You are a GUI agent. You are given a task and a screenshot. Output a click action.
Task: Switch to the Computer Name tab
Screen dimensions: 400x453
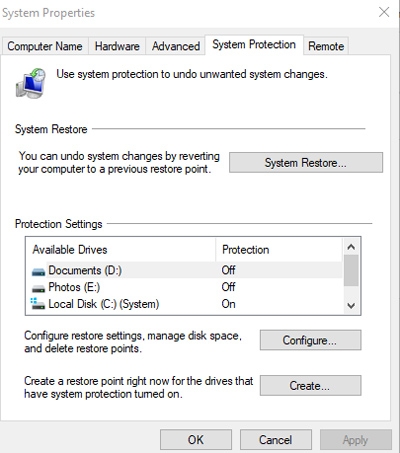click(45, 46)
